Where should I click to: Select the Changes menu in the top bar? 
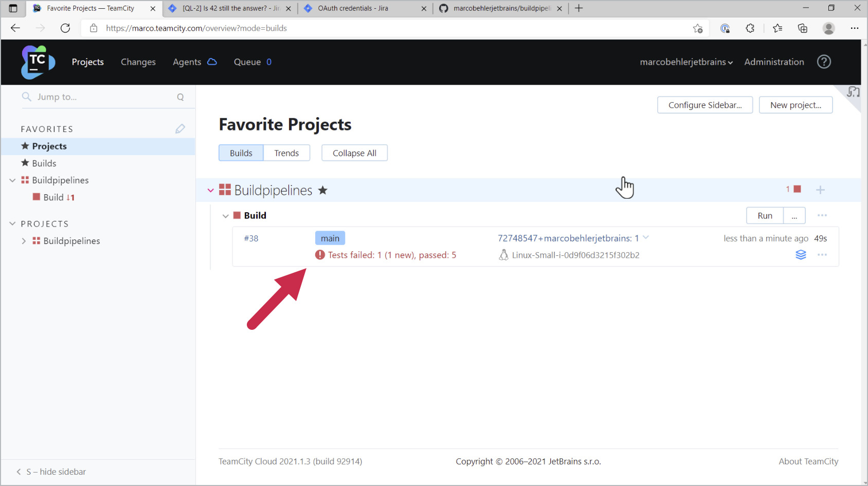138,62
